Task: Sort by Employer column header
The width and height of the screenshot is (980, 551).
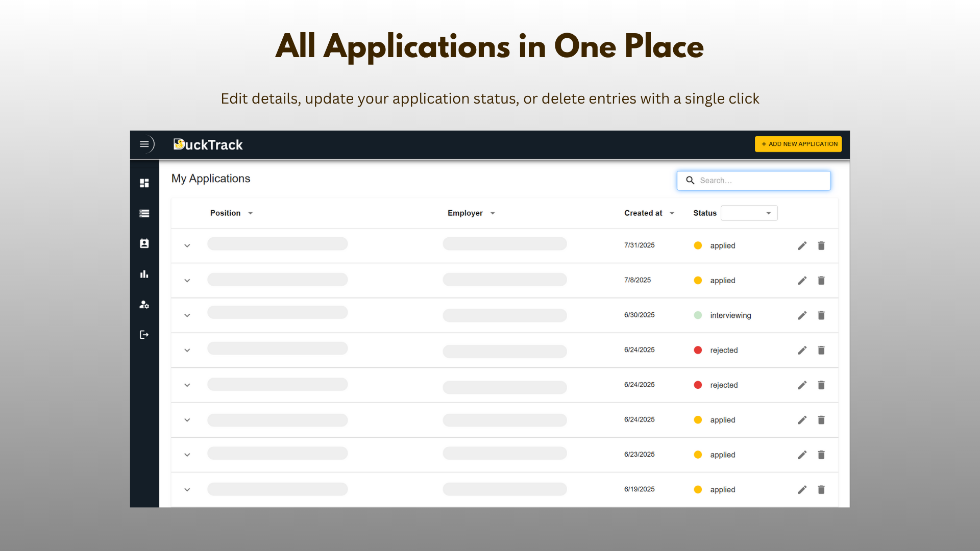Action: pyautogui.click(x=465, y=213)
